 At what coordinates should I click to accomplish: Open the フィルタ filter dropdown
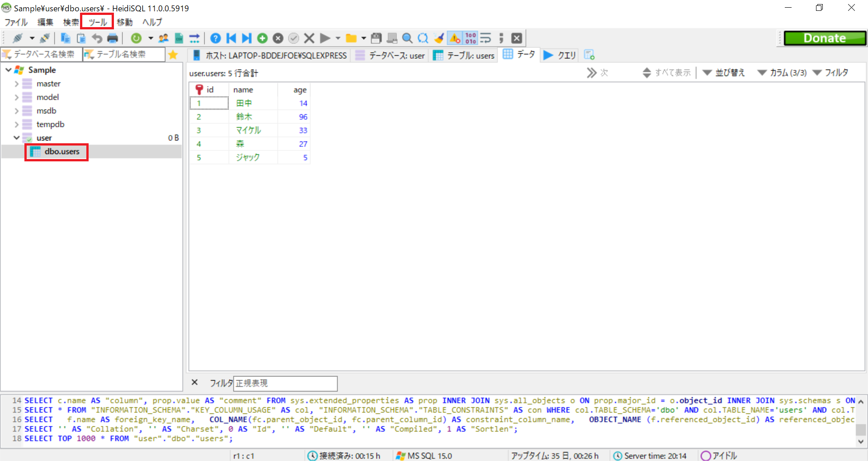[830, 73]
